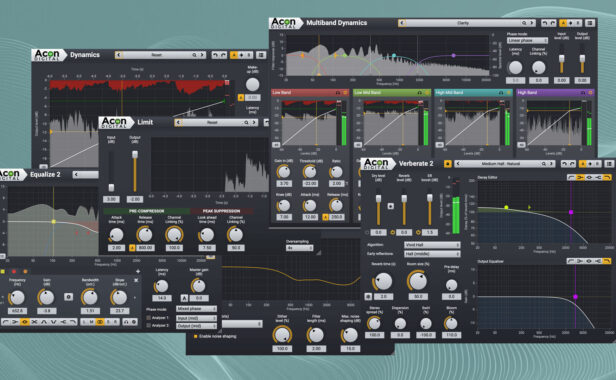This screenshot has height=380, width=616.
Task: Search presets in Verberate 2 preset bar
Action: click(544, 164)
